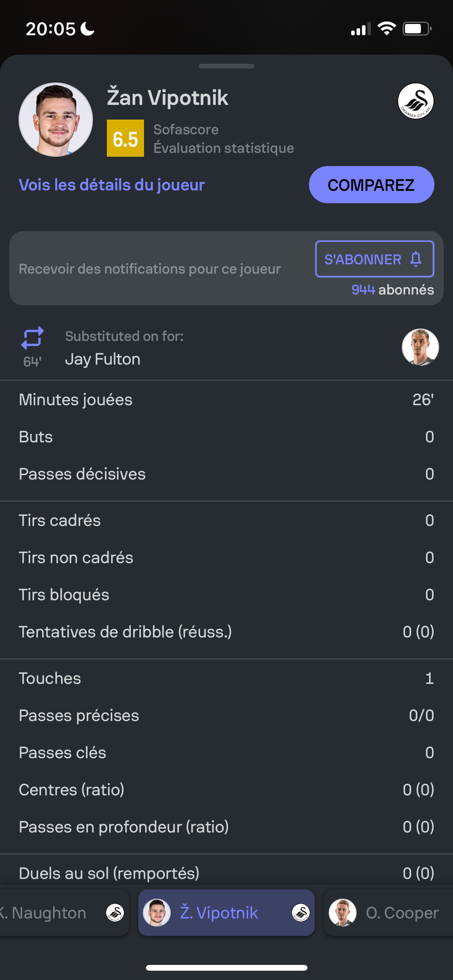
Task: Tap the substitution arrows icon
Action: 33,338
